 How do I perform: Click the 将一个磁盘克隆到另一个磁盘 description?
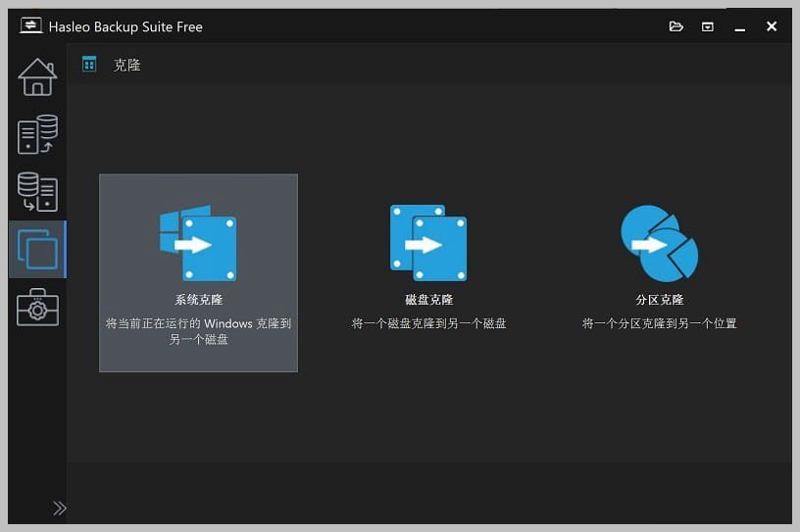click(x=428, y=323)
